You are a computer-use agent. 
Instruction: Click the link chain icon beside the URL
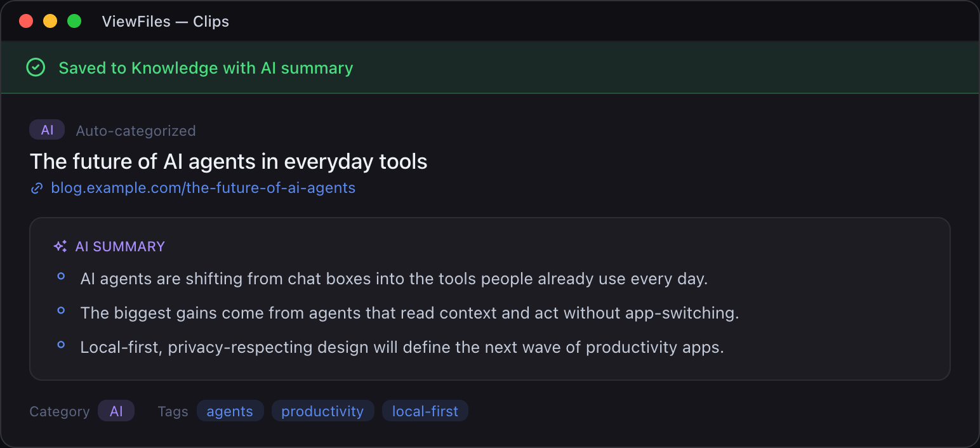coord(37,188)
